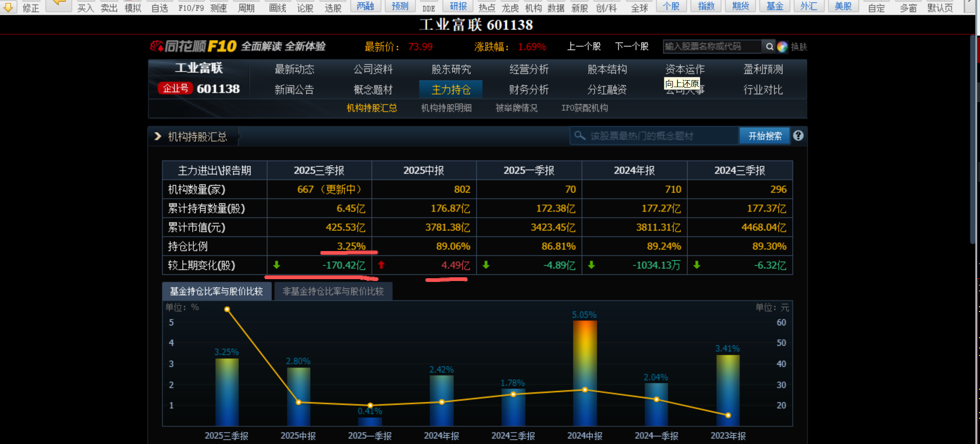Click the 5.05% bar for 2024中报
Screen dimensions: 980x444
[x=585, y=373]
